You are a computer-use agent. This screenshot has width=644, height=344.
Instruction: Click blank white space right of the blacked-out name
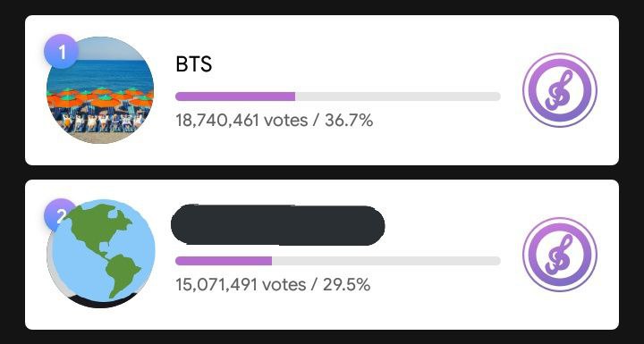(x=448, y=225)
